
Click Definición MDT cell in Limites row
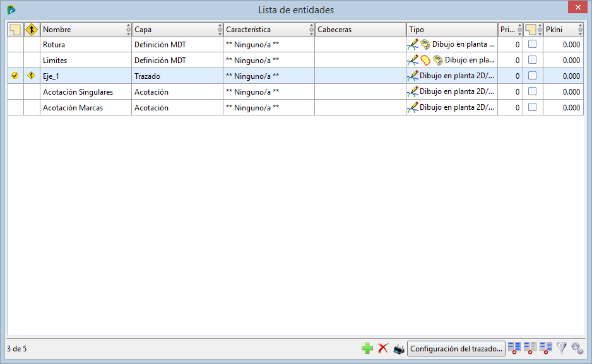[x=177, y=61]
